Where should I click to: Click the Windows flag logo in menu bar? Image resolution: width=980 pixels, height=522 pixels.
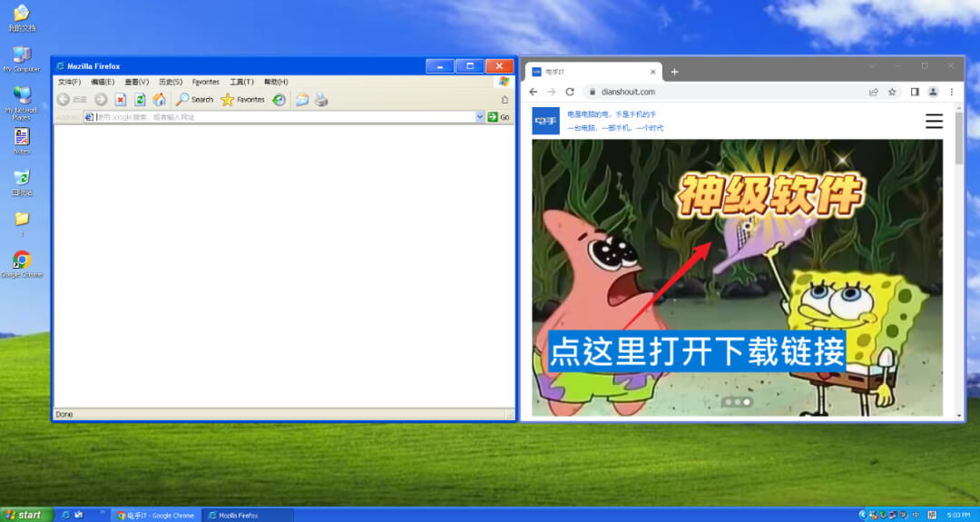[x=504, y=82]
